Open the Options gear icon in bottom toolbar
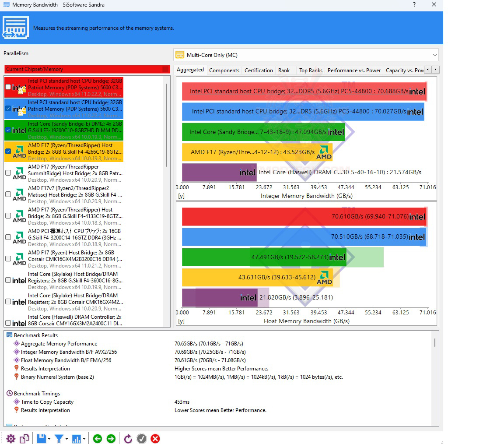The width and height of the screenshot is (504, 444). click(x=10, y=439)
